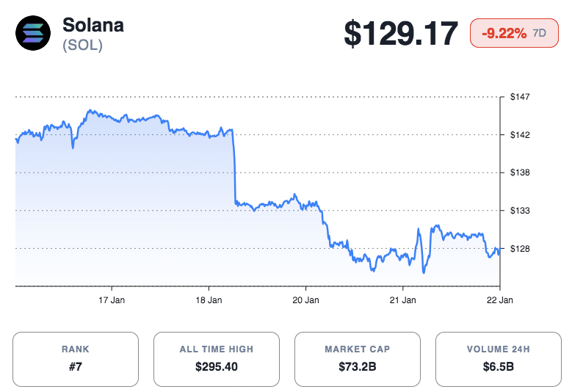Open the All Time High card

point(217,359)
